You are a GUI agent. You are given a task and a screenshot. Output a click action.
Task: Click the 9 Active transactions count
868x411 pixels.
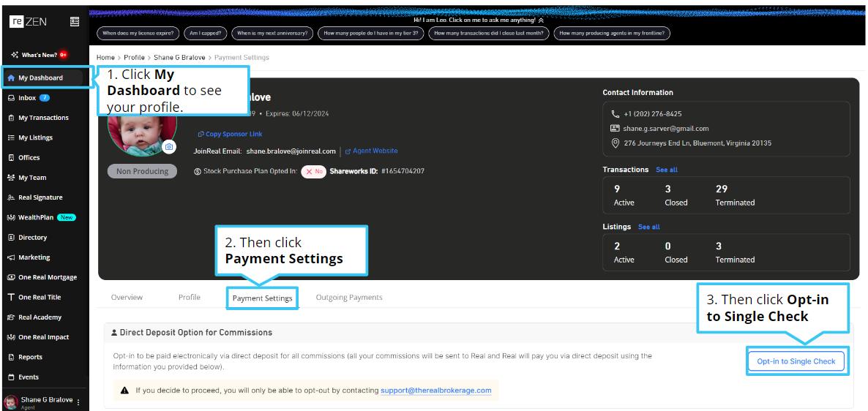point(617,189)
